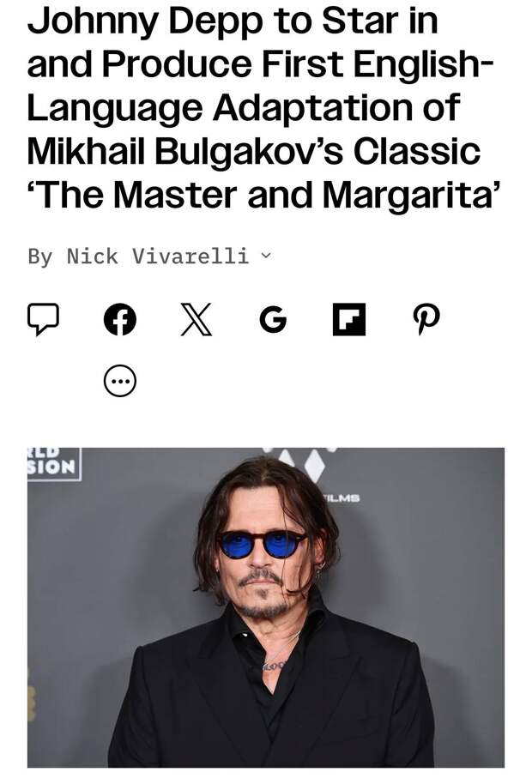Open the comments speech bubble icon

[x=43, y=320]
